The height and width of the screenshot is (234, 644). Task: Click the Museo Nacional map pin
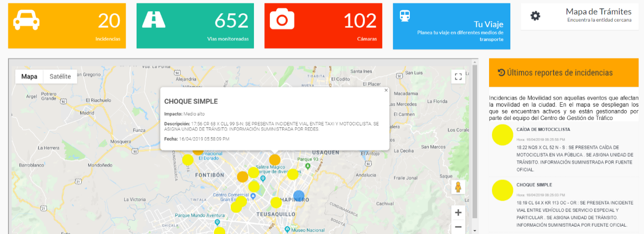click(287, 230)
